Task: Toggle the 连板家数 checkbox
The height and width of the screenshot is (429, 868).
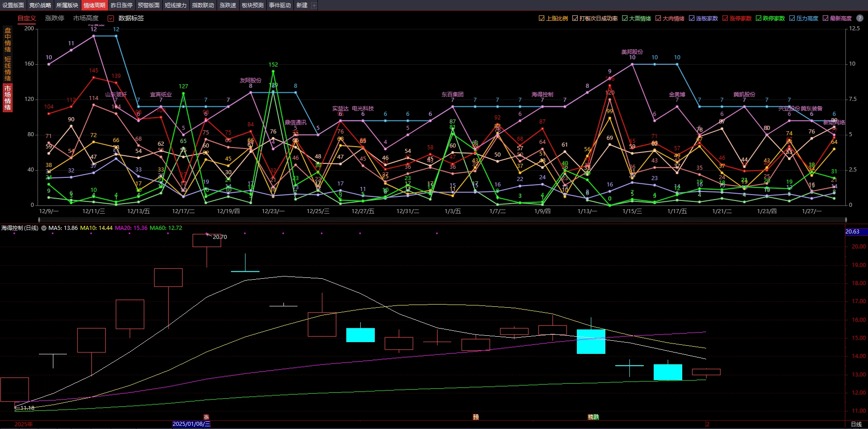Action: point(692,19)
